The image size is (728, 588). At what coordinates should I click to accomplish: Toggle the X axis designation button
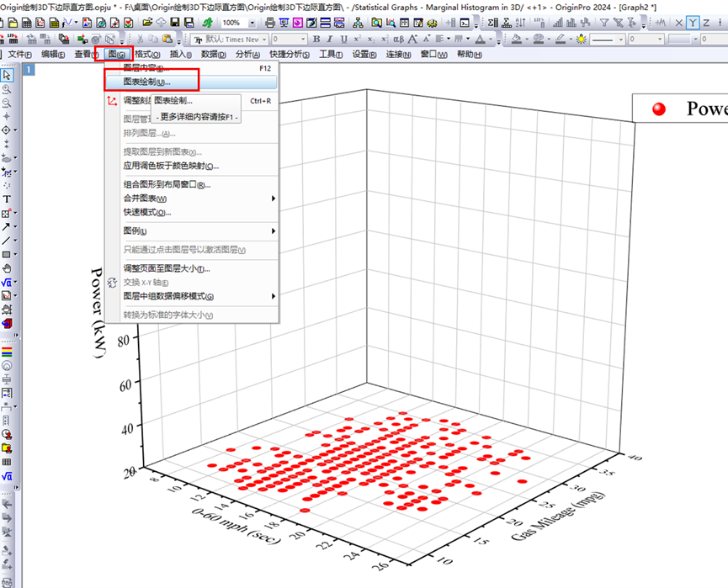click(x=679, y=22)
